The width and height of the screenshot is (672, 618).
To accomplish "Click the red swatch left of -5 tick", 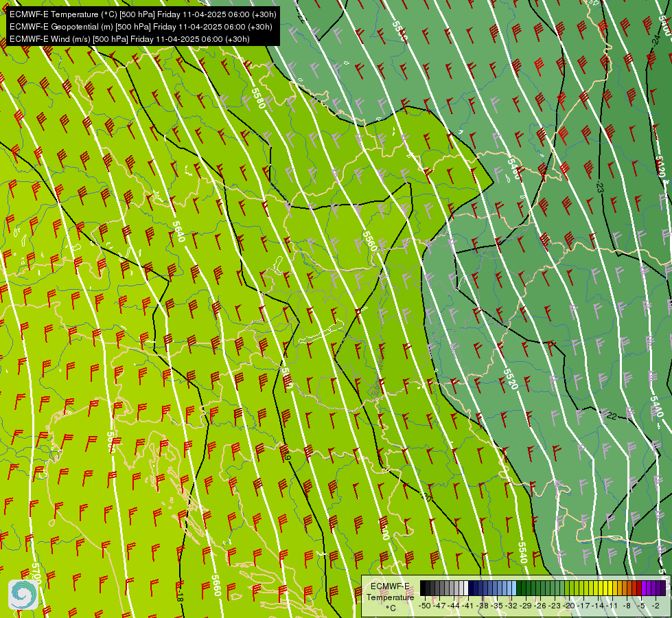I will pos(639,588).
